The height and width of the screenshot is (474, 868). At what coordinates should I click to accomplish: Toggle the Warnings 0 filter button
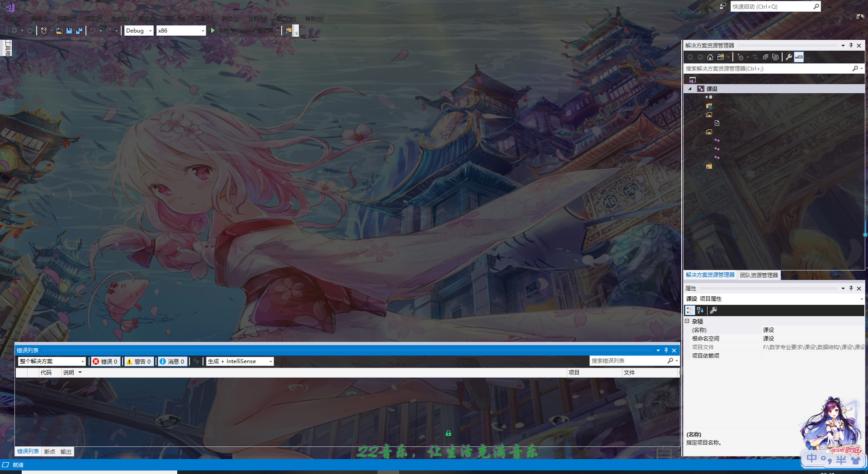[138, 361]
